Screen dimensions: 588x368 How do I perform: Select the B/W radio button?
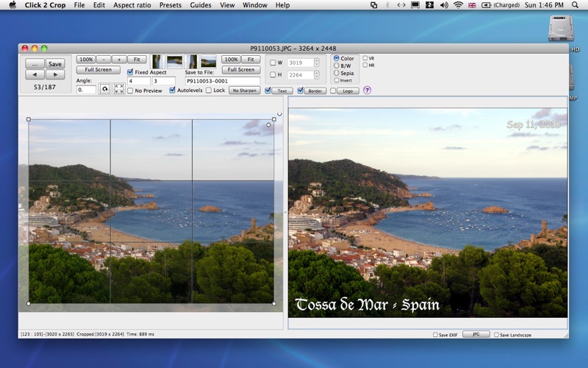click(337, 66)
